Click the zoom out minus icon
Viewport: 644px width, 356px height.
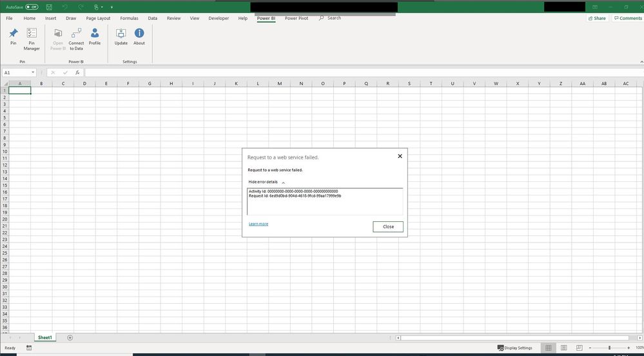point(590,348)
